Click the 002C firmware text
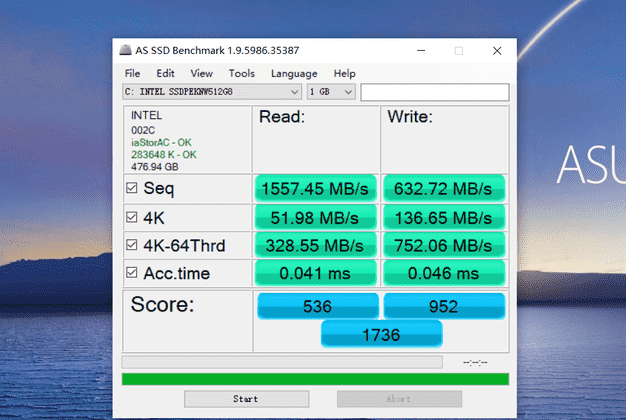 click(x=143, y=130)
